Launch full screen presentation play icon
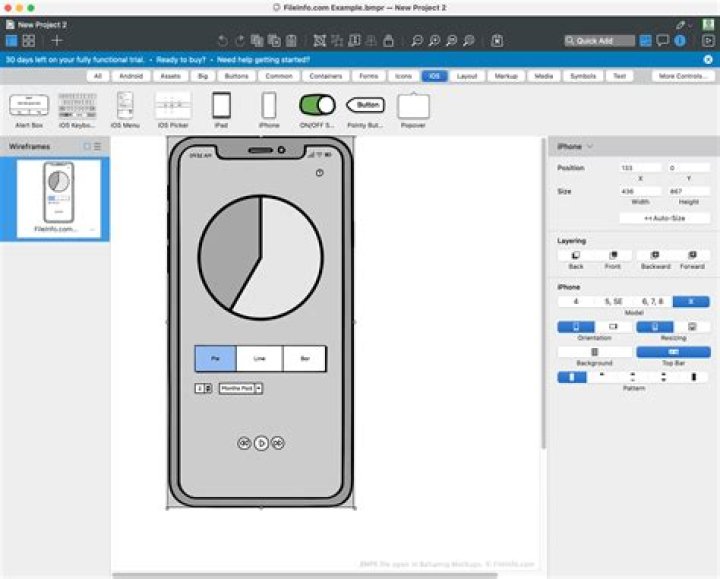 pos(707,41)
